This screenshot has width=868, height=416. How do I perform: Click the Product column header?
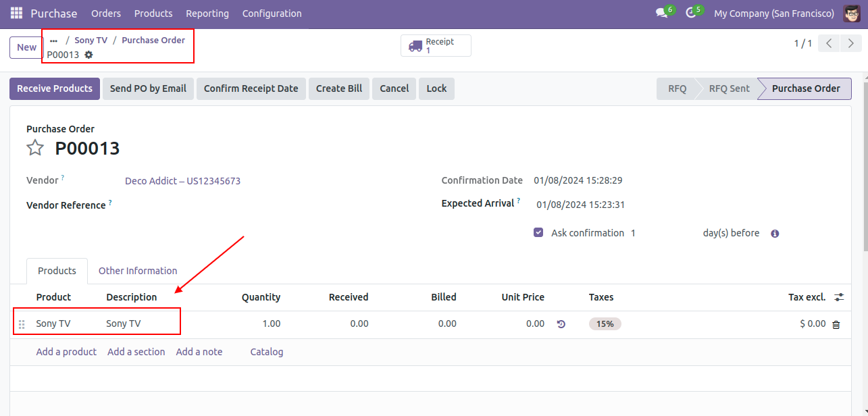[53, 297]
